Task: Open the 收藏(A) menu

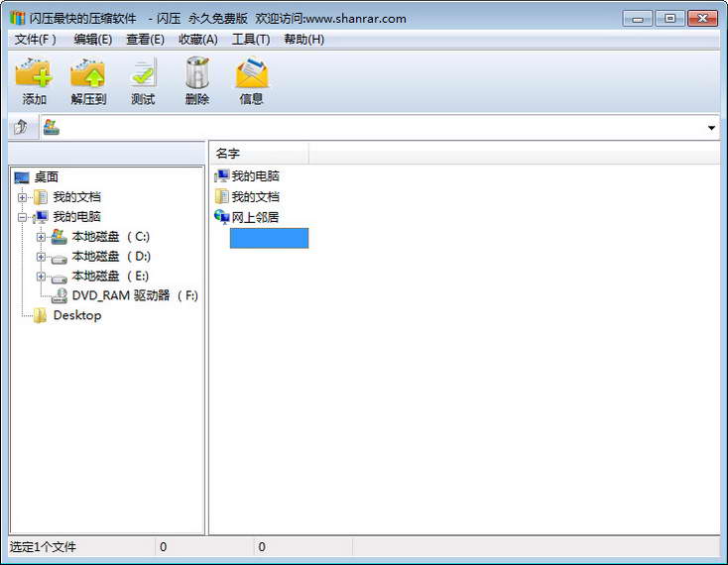Action: (197, 40)
